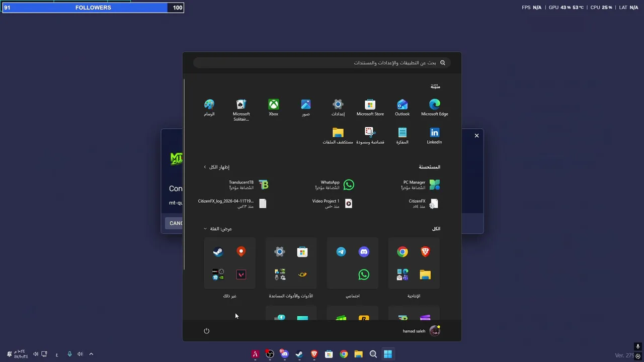Open OBS Studio from the taskbar
This screenshot has height=362, width=644.
point(270,354)
